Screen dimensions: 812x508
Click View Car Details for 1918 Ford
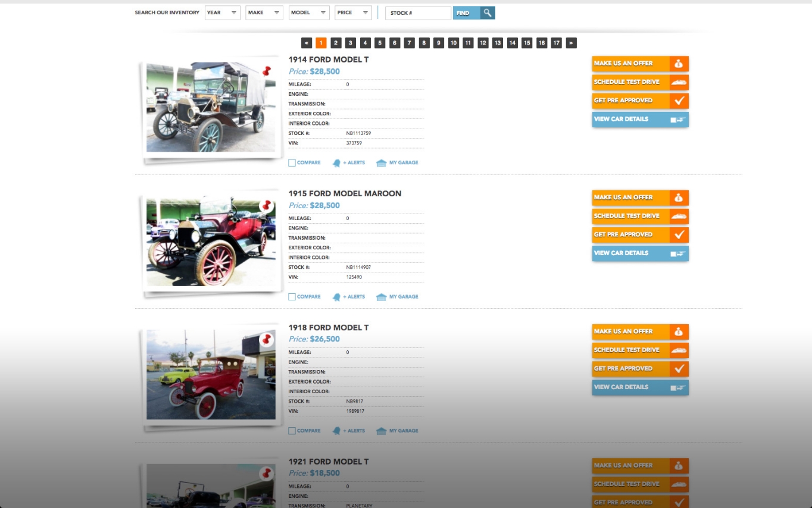(640, 387)
